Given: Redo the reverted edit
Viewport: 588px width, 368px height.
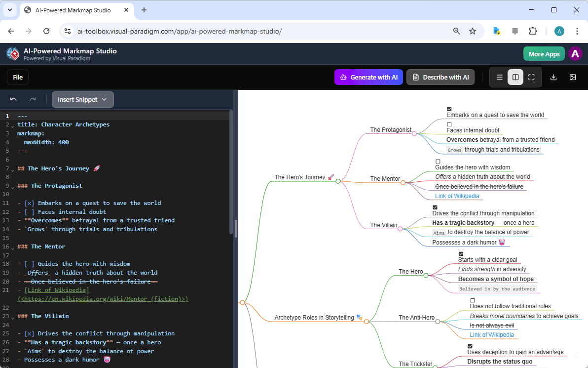Looking at the screenshot, I should click(33, 99).
